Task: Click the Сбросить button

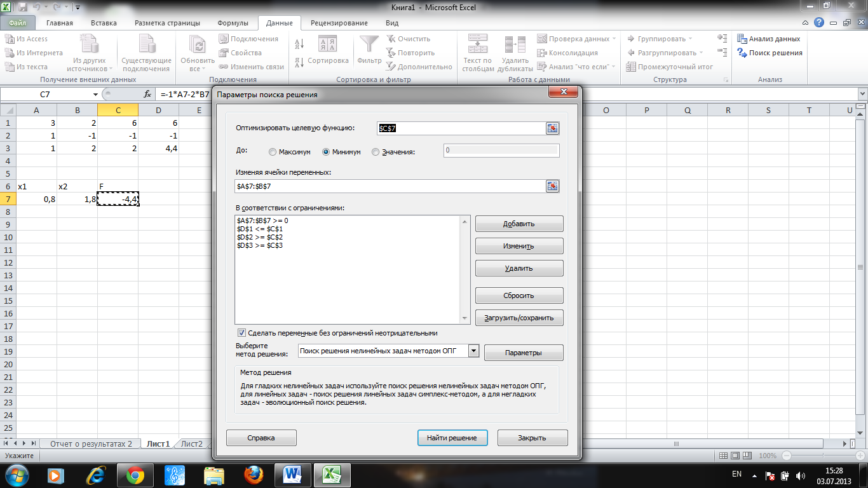Action: (519, 295)
